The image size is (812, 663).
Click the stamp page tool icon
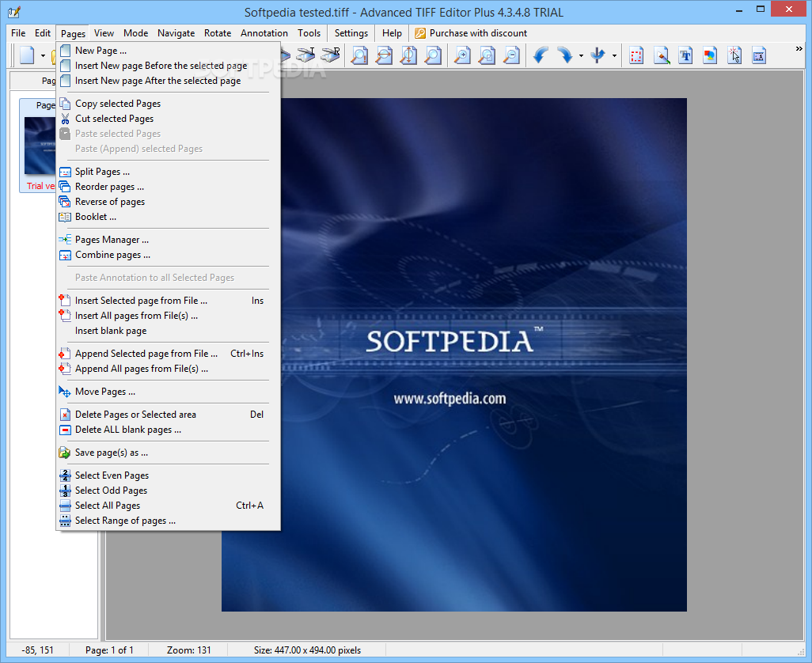point(759,55)
